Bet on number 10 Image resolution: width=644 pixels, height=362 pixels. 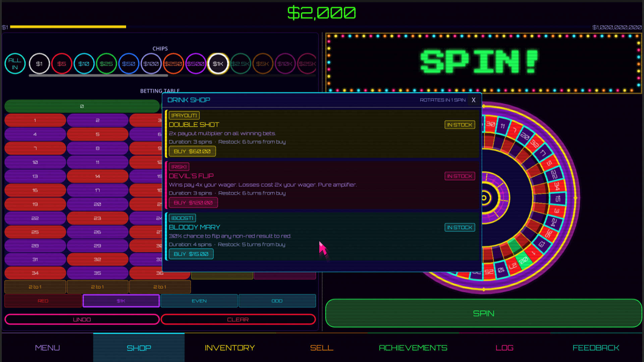(35, 162)
